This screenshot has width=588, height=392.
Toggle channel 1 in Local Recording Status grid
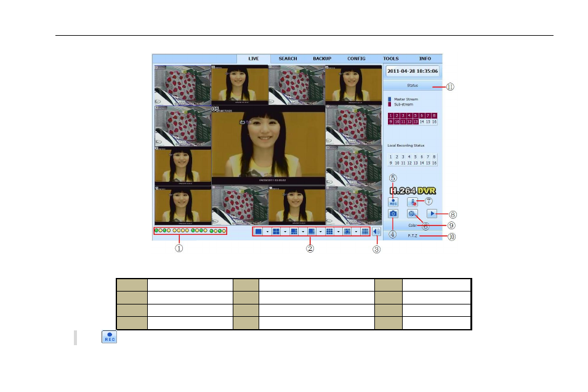[390, 157]
